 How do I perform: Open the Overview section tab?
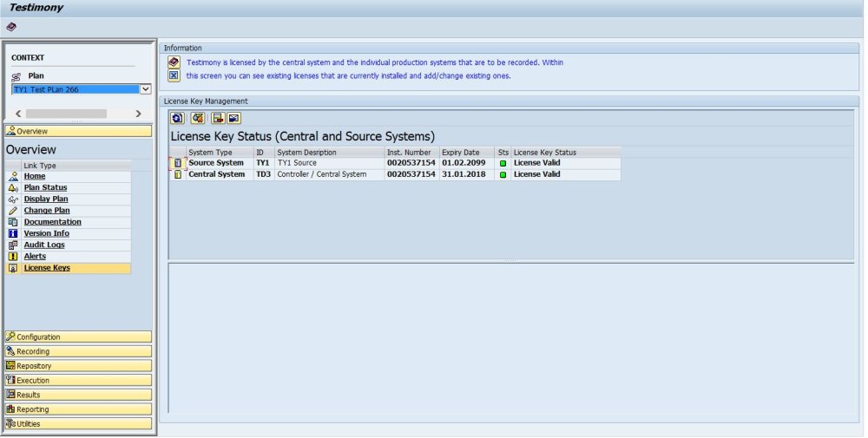click(78, 131)
